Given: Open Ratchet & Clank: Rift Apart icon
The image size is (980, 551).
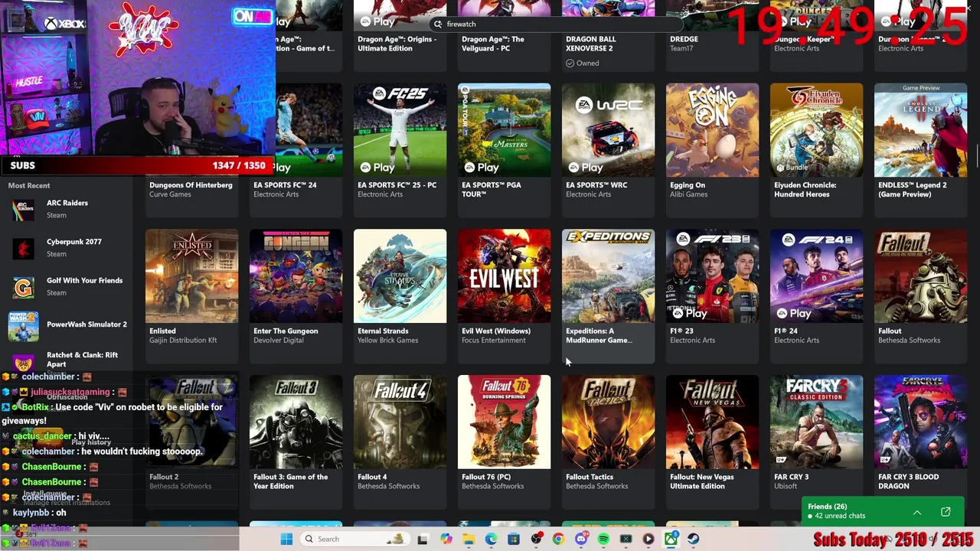Looking at the screenshot, I should pyautogui.click(x=23, y=362).
